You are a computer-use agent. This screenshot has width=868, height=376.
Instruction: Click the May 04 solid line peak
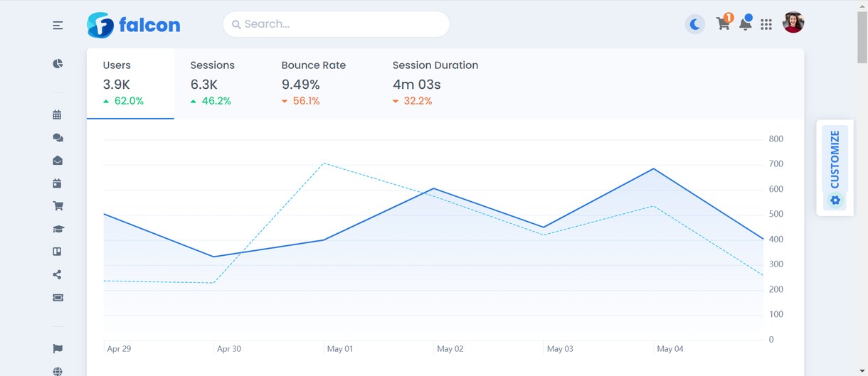653,168
